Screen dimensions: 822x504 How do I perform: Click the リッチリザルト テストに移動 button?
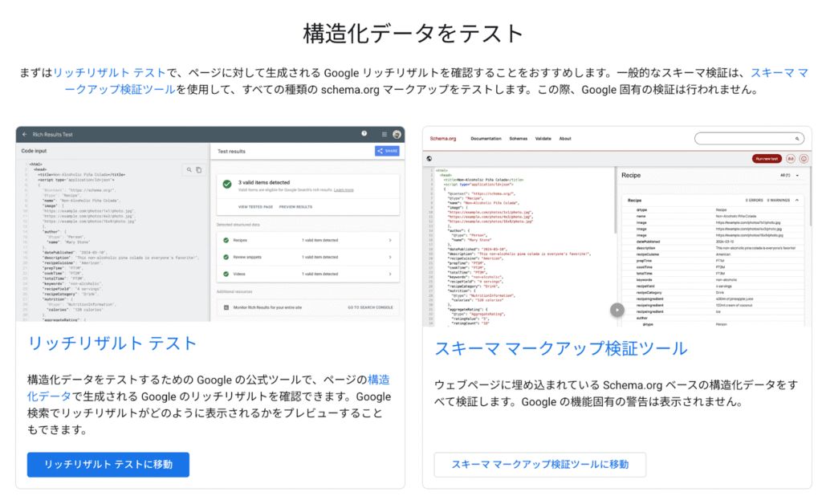(108, 465)
